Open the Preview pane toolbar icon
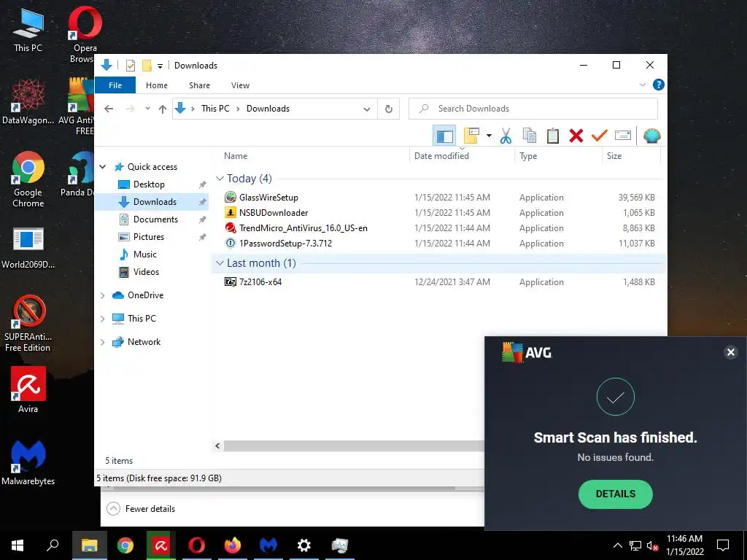This screenshot has height=560, width=747. [444, 136]
